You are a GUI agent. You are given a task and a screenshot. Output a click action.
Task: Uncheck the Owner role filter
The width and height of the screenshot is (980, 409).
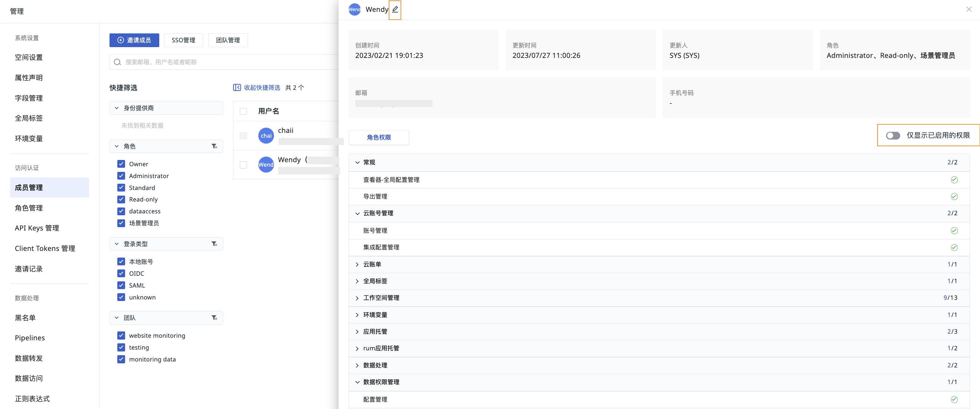click(121, 164)
